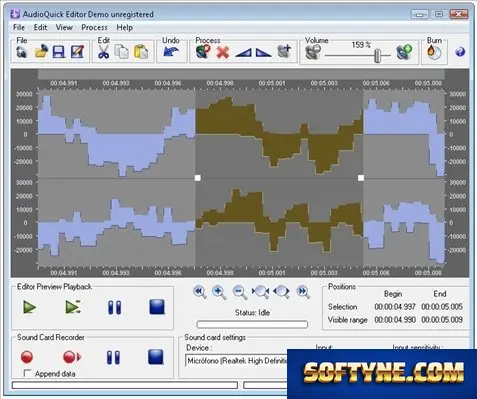Start editor preview playback with green Play

(30, 307)
